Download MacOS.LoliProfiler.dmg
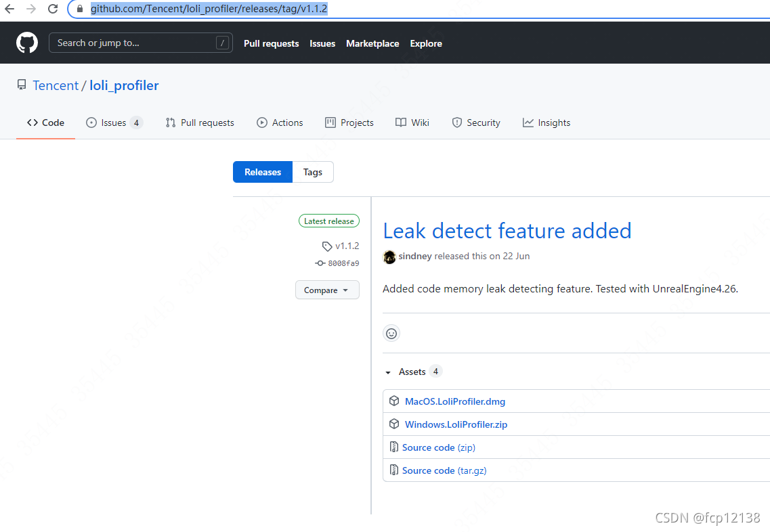The height and width of the screenshot is (532, 770). 454,401
